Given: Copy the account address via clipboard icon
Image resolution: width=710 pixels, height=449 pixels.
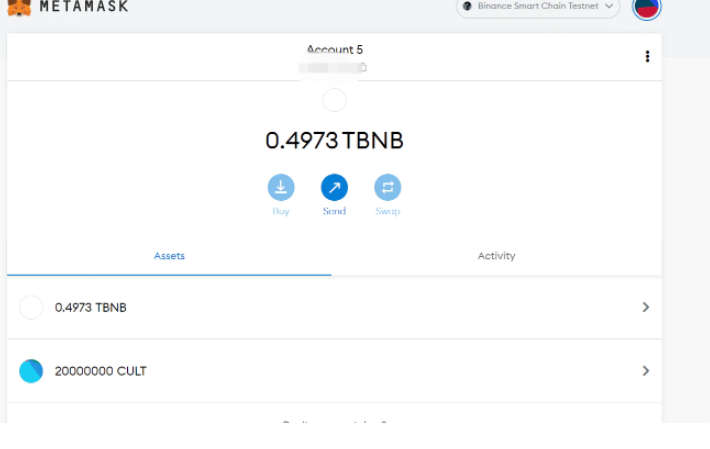Looking at the screenshot, I should tap(363, 67).
